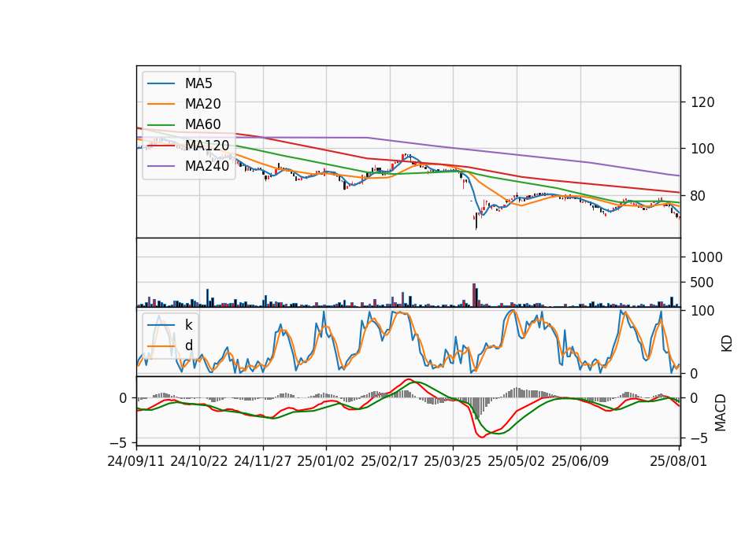Click the MACD red line's lowest trough
Image resolution: width=756 pixels, height=543 pixels.
click(x=482, y=436)
